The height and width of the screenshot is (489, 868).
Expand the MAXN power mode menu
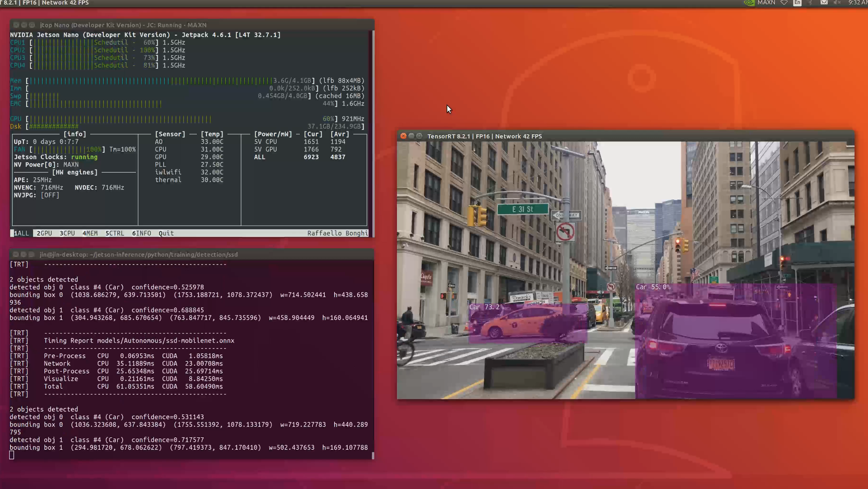point(766,3)
